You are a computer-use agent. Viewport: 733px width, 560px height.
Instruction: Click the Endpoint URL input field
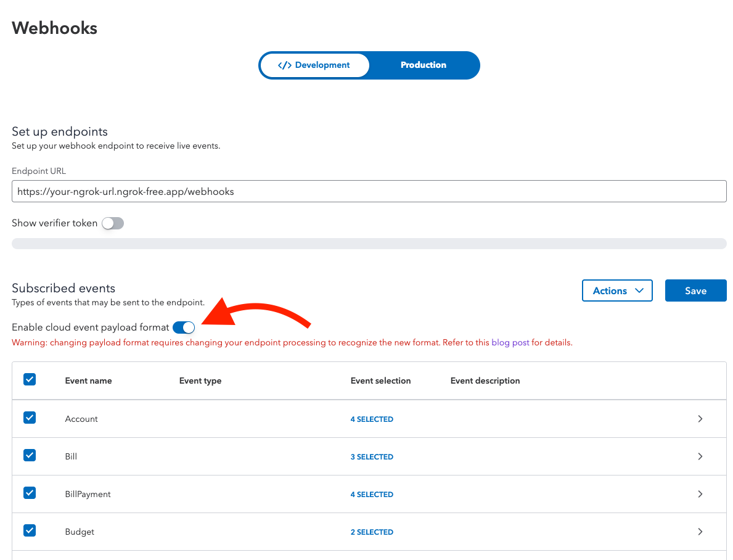click(369, 191)
